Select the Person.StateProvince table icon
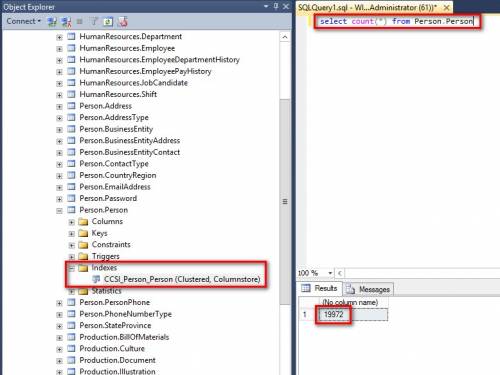Image resolution: width=500 pixels, height=375 pixels. click(x=71, y=325)
